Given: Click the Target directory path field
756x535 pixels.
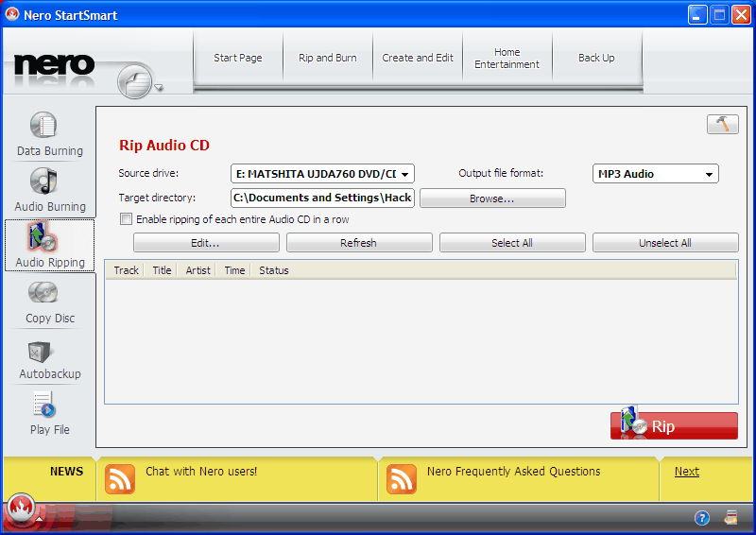Looking at the screenshot, I should [x=322, y=198].
